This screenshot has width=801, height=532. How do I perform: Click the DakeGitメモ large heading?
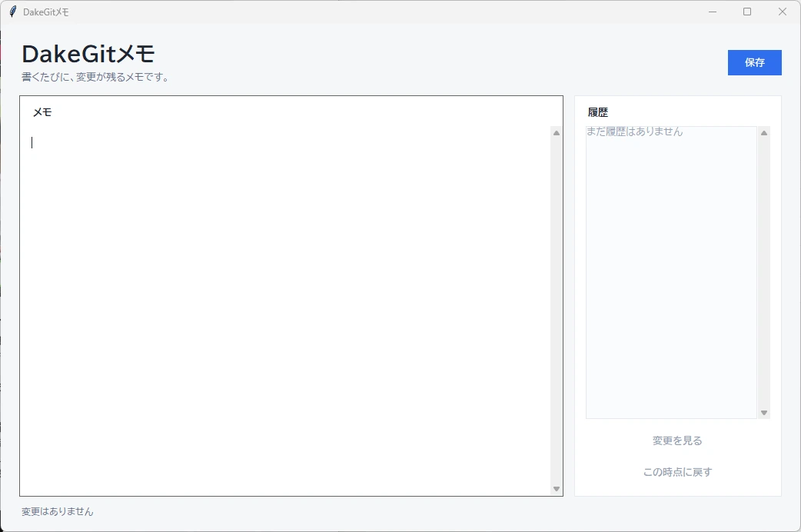tap(88, 54)
